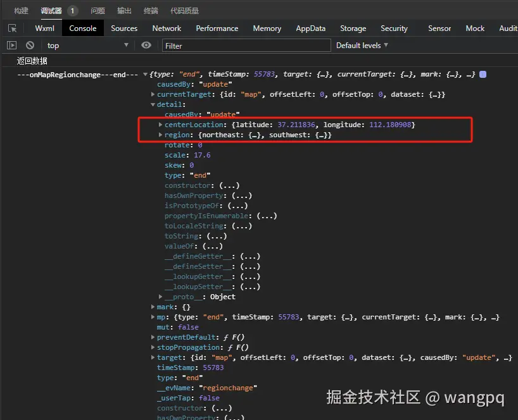
Task: Click the timeStamp: 55783 property line
Action: [190, 367]
